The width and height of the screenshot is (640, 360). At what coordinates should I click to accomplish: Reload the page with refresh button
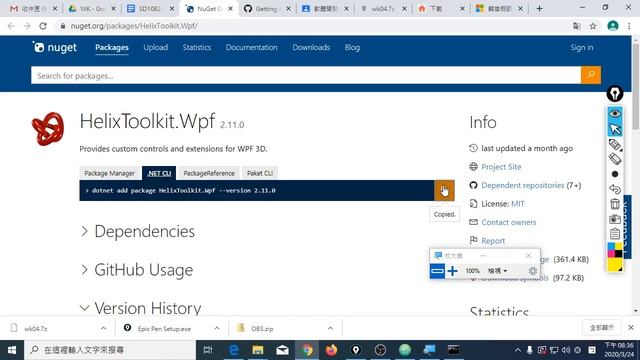[x=43, y=26]
